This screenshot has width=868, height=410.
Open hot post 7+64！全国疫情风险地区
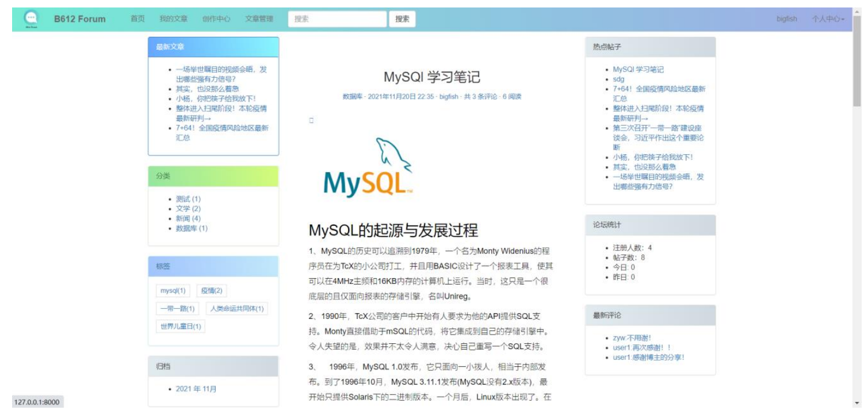(659, 94)
